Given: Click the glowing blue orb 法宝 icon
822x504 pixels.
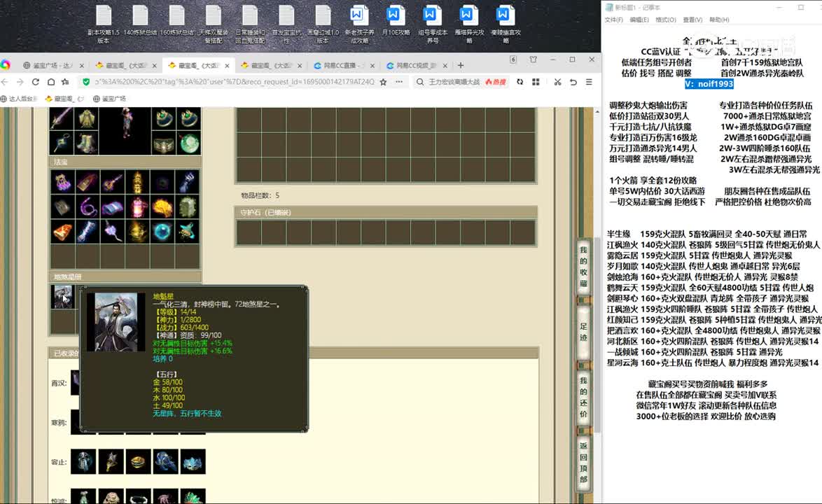Looking at the screenshot, I should (x=162, y=232).
